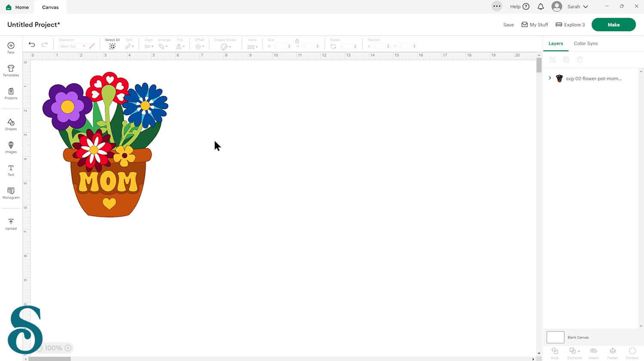Click the Blank Canvas color swatch

point(555,337)
